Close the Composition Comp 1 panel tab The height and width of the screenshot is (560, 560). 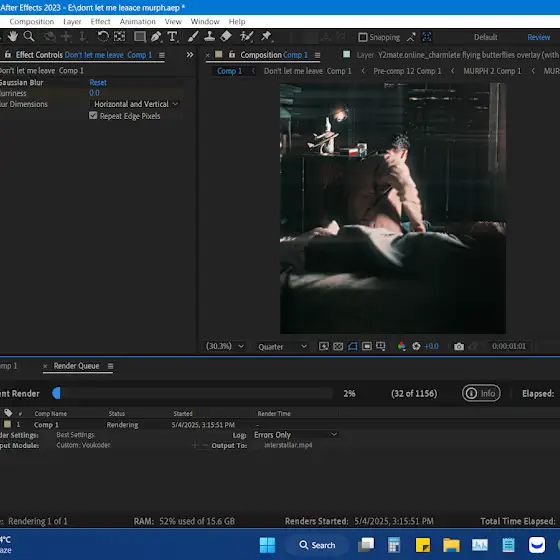[208, 55]
